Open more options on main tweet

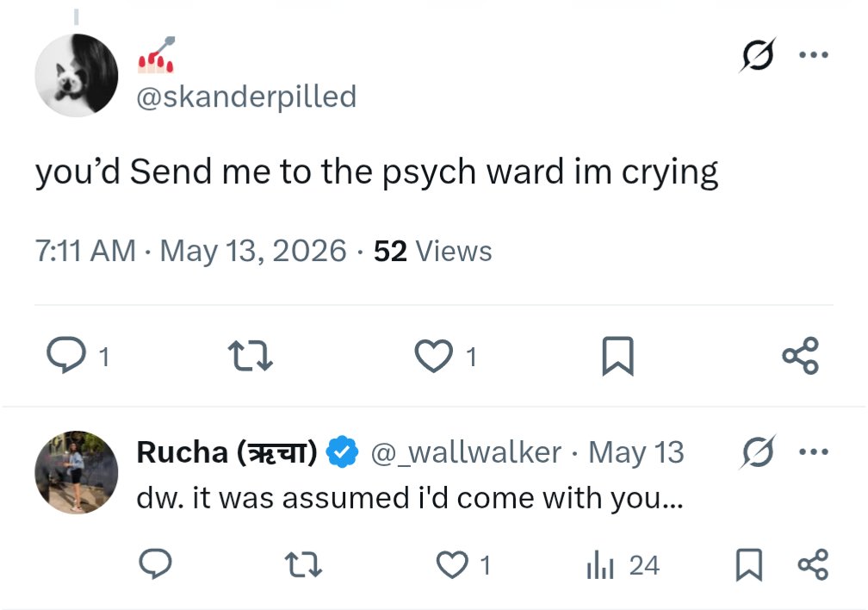tap(814, 55)
